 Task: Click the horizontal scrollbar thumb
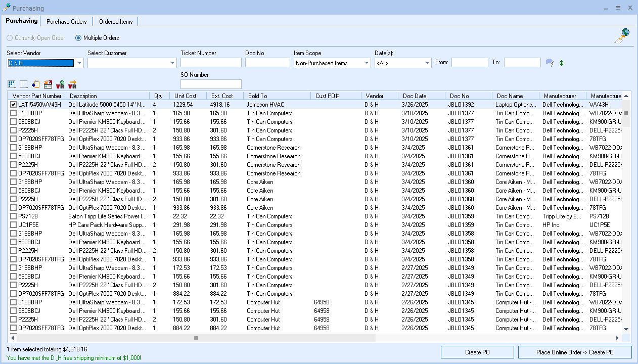[196, 338]
